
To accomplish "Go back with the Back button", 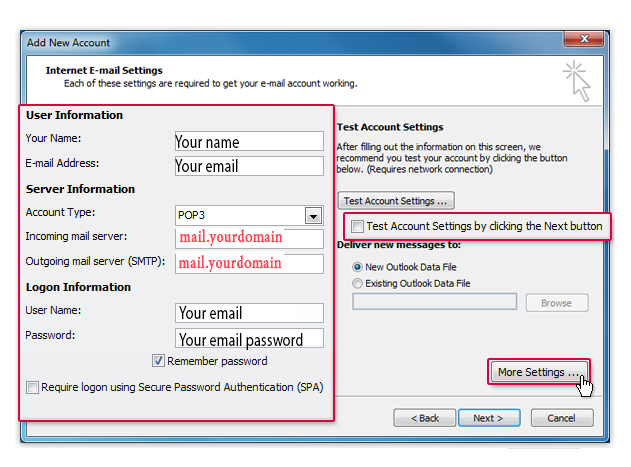I will click(x=424, y=417).
